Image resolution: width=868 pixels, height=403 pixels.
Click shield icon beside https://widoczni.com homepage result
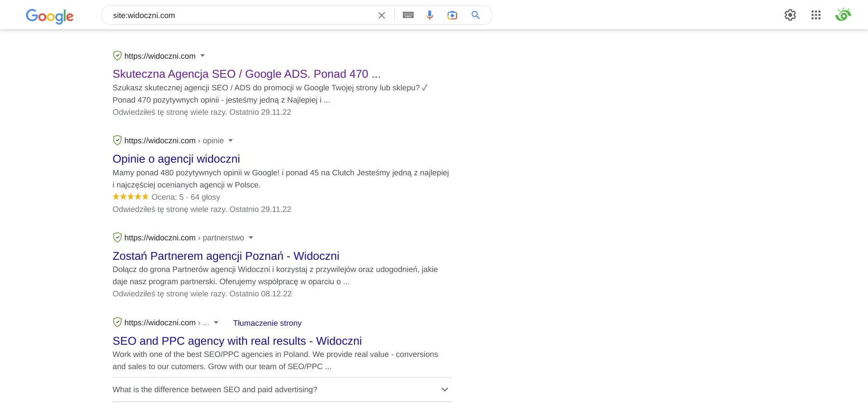117,56
